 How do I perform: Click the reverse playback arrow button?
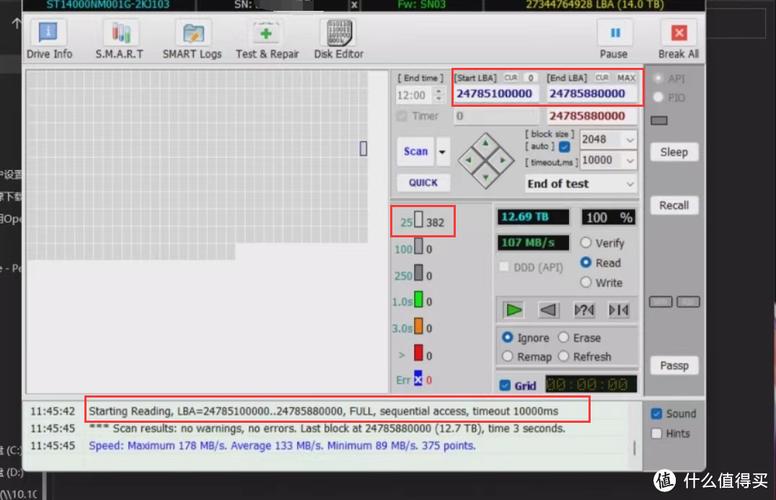pos(548,310)
